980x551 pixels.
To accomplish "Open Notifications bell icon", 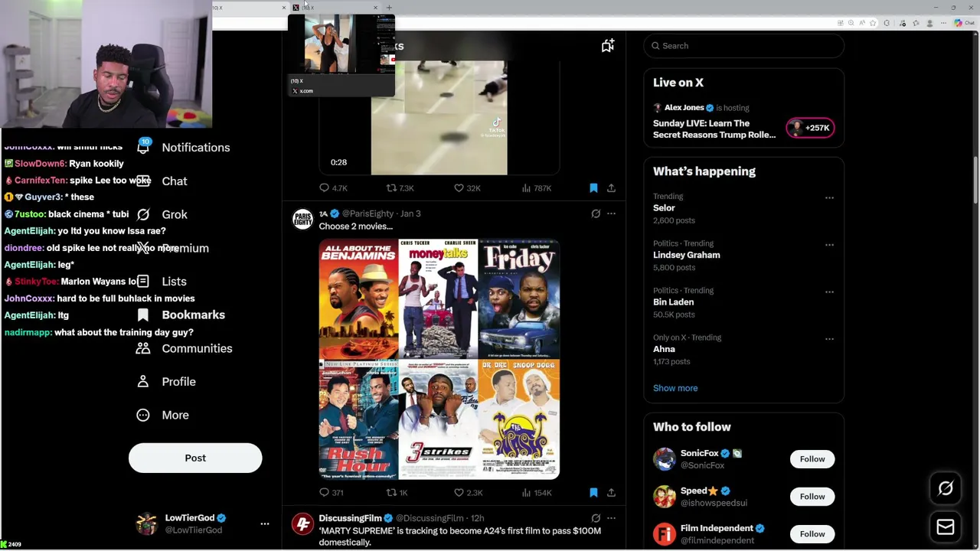I will (x=143, y=147).
